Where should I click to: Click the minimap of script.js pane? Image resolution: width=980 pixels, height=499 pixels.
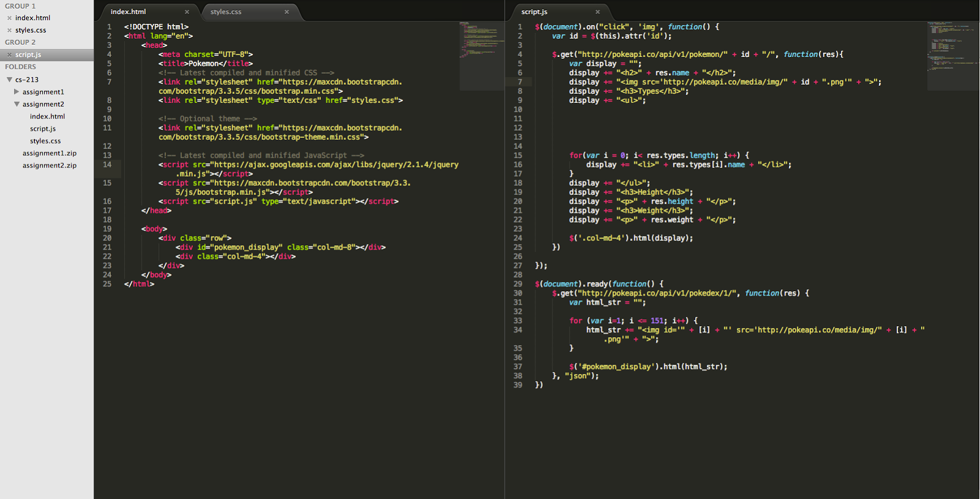(953, 56)
